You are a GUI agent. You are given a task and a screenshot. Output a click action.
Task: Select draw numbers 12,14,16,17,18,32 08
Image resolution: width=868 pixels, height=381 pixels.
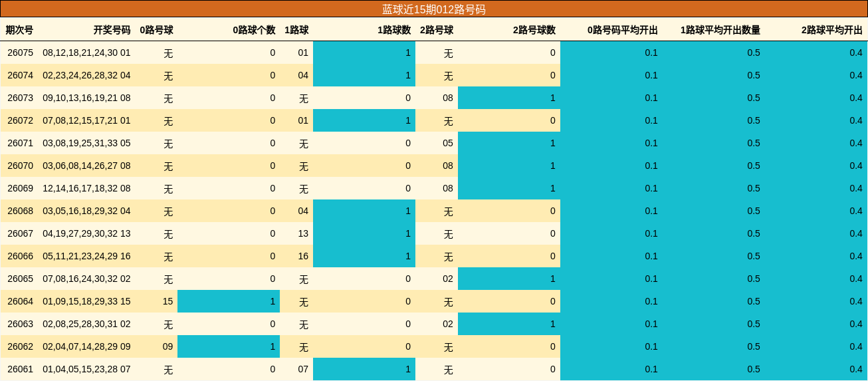pyautogui.click(x=86, y=188)
